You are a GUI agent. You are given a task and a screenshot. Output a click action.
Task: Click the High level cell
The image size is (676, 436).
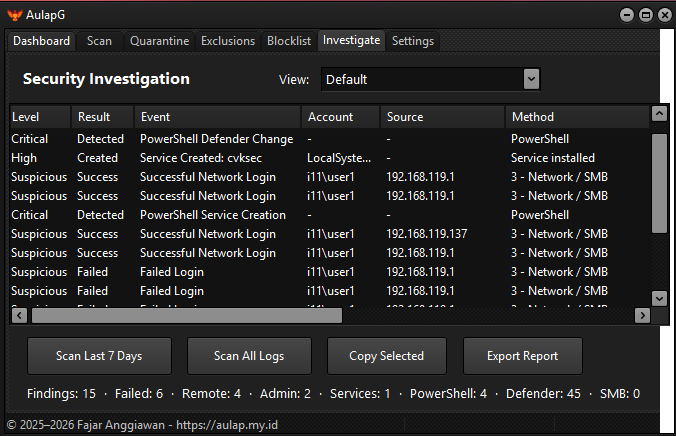pos(24,158)
